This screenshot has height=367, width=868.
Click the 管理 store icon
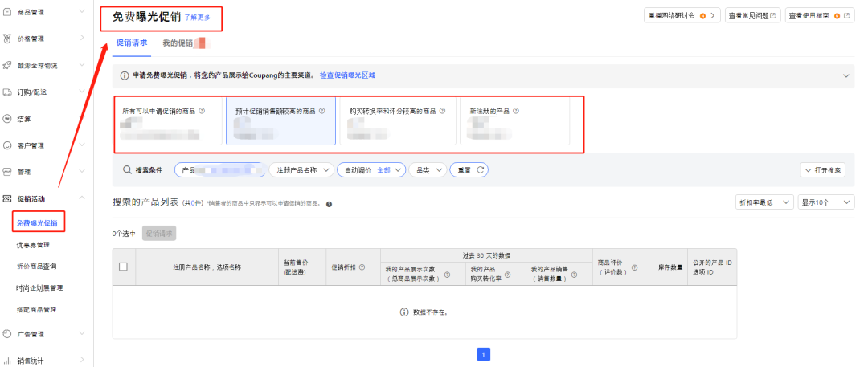(7, 172)
